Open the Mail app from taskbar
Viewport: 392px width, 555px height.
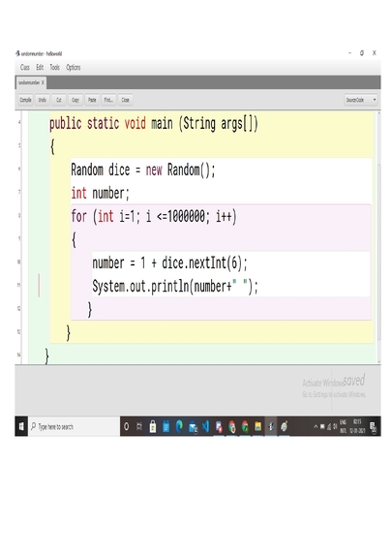pyautogui.click(x=193, y=427)
